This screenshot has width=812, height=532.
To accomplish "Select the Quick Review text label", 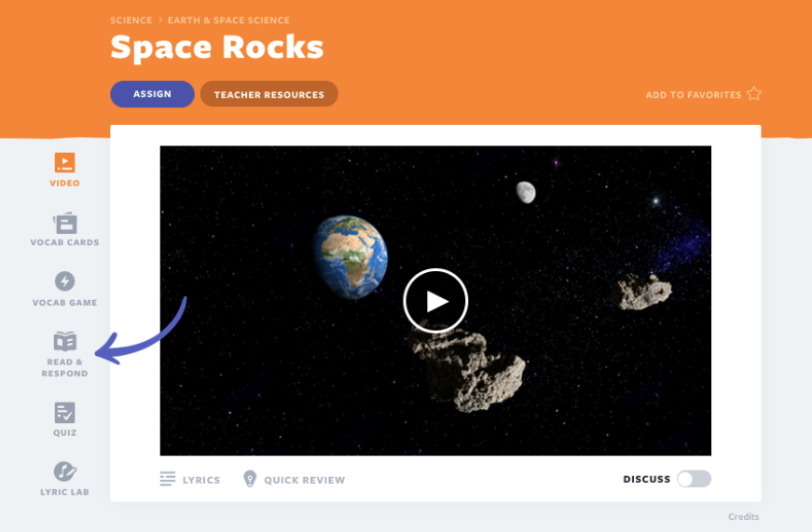I will point(304,480).
